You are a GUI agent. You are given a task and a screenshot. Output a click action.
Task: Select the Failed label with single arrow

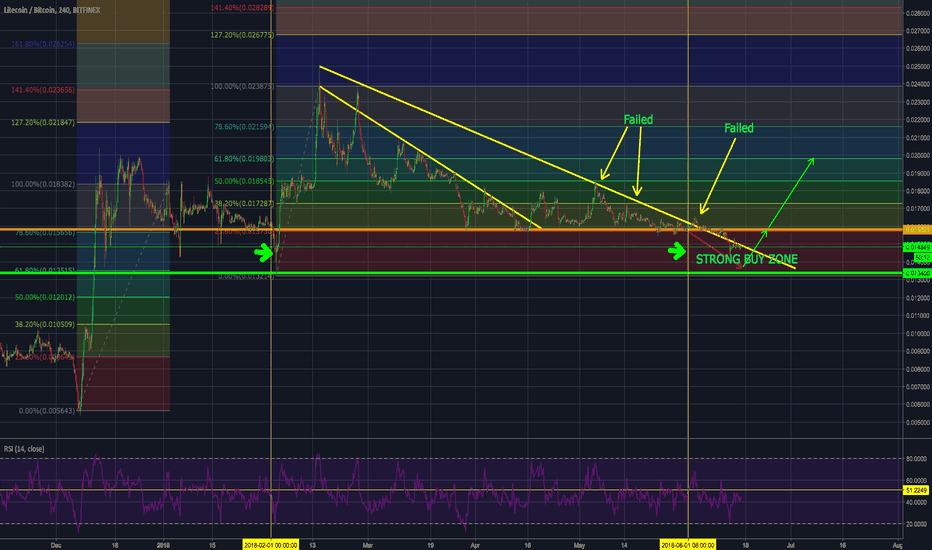tap(739, 128)
